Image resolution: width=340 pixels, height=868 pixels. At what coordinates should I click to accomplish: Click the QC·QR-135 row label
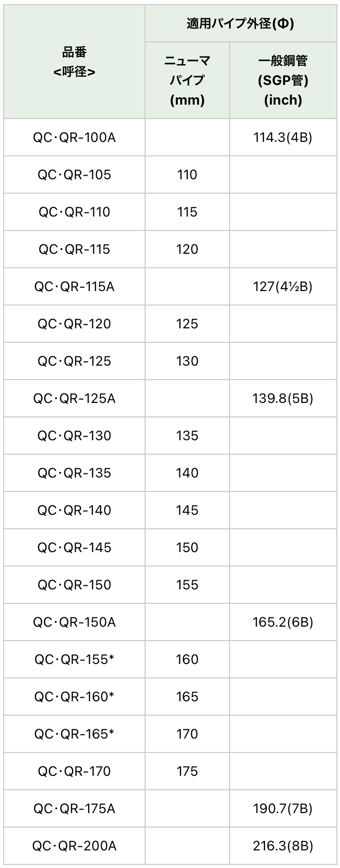click(x=74, y=473)
